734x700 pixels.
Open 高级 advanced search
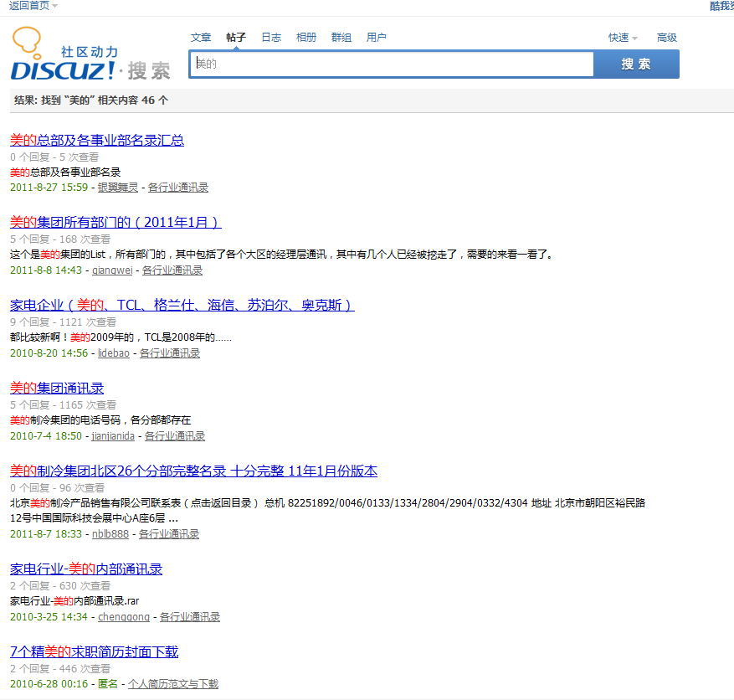point(666,38)
